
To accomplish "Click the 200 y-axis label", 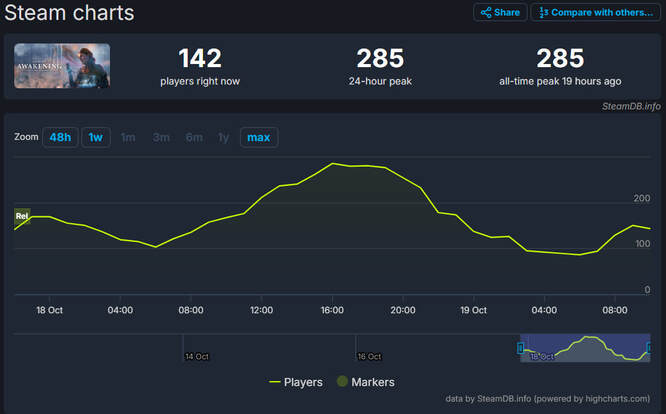I will [x=641, y=198].
